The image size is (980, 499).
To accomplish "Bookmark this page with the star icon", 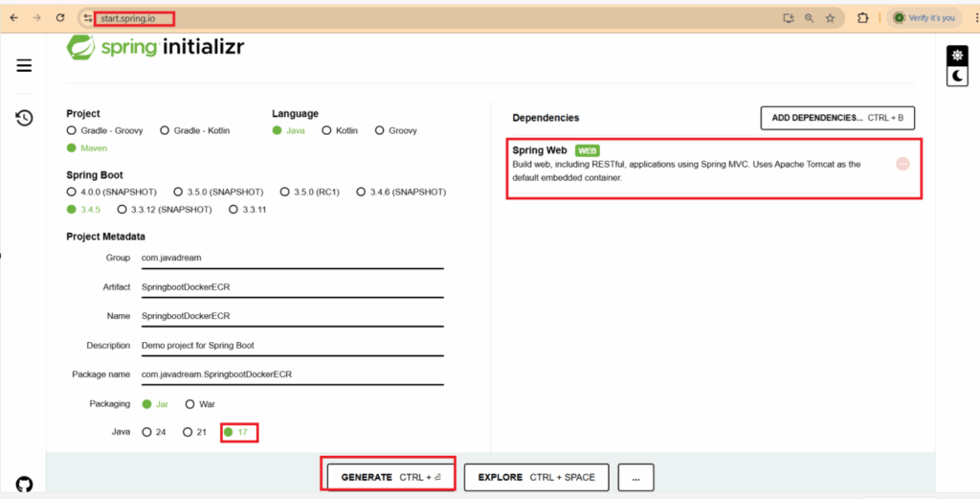I will point(830,18).
